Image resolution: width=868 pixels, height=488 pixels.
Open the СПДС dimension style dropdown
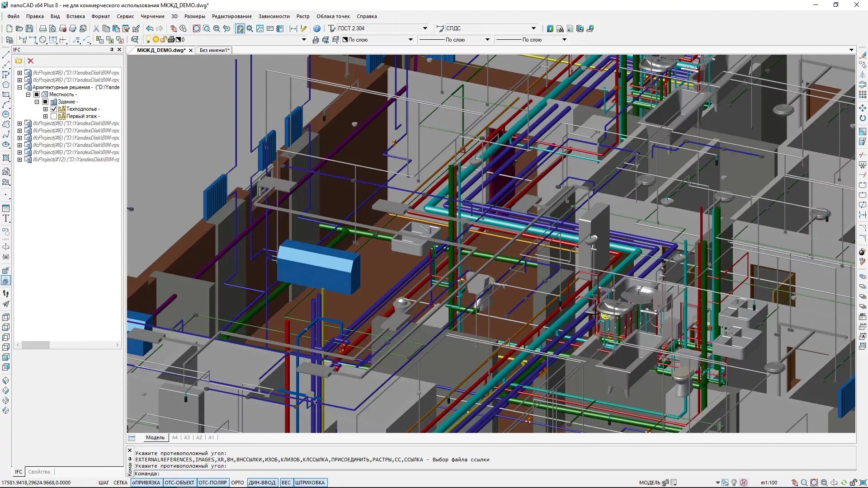(x=533, y=28)
